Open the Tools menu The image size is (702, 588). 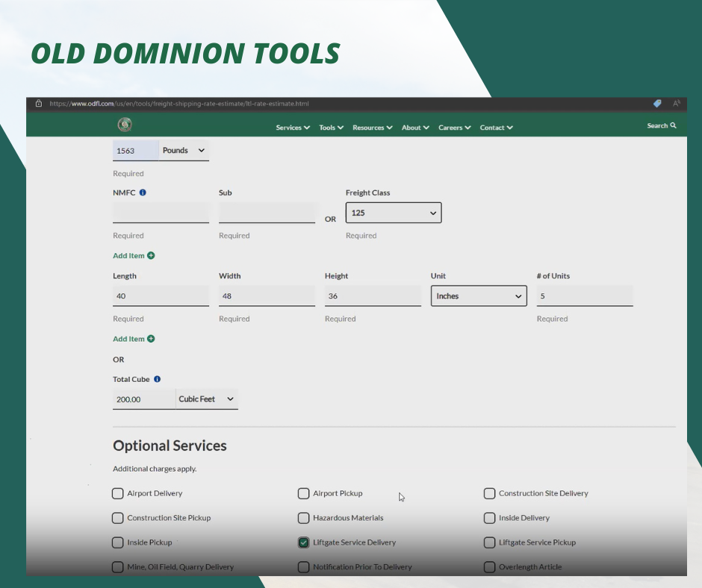[x=332, y=128]
